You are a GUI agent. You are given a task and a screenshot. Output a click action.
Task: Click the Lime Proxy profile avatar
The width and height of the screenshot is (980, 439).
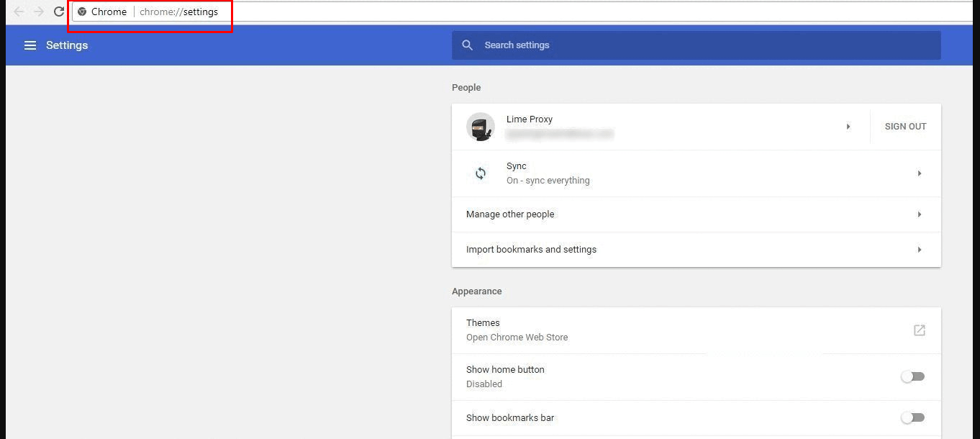tap(480, 127)
